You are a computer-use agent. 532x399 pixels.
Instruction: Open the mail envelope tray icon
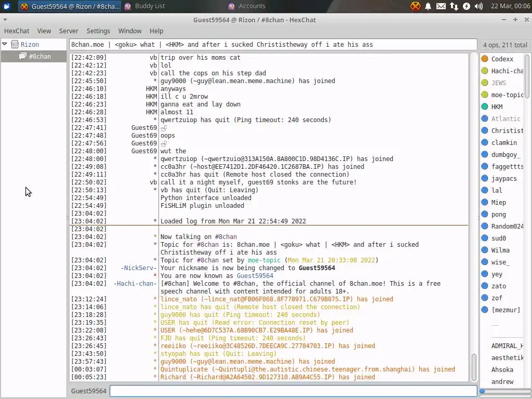[441, 6]
